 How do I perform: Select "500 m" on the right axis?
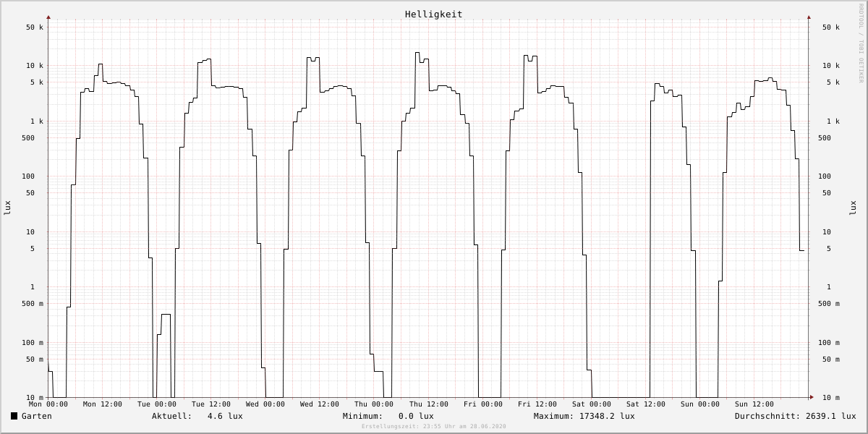point(829,304)
